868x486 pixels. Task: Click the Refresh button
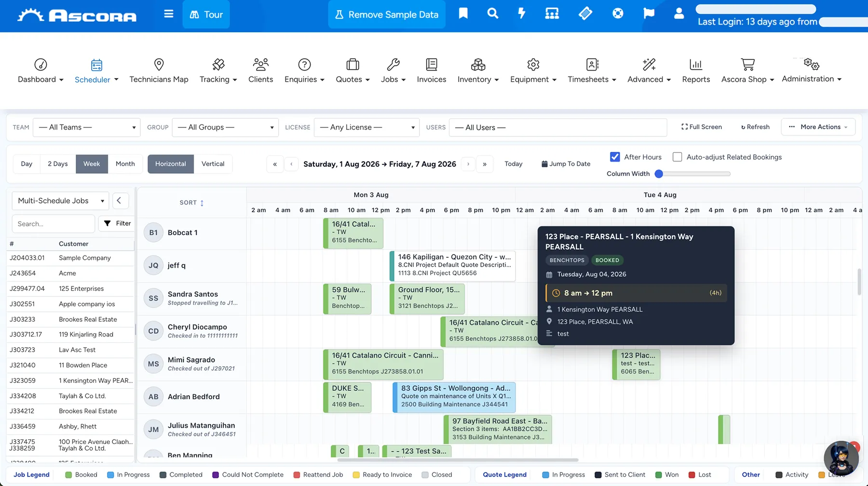(x=755, y=127)
